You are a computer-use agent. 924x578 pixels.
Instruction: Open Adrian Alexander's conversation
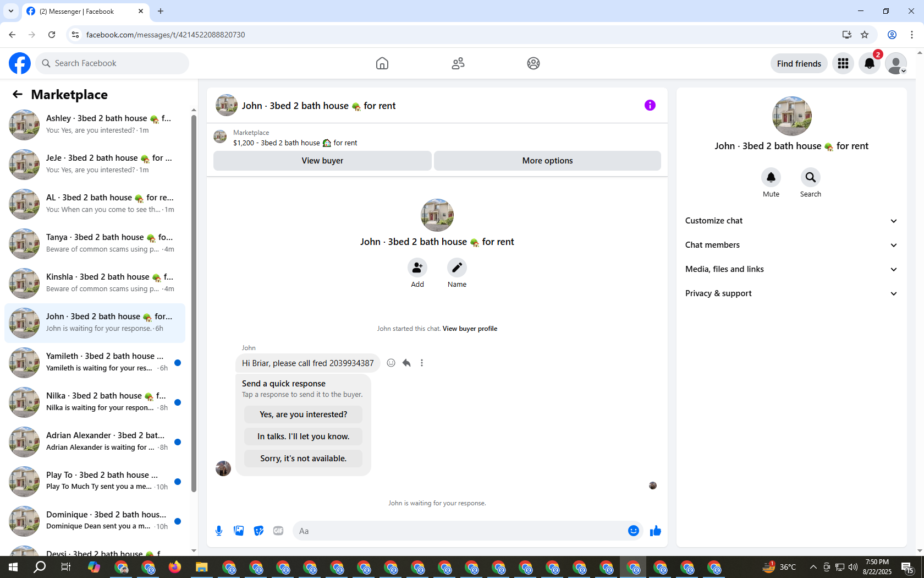click(x=95, y=442)
